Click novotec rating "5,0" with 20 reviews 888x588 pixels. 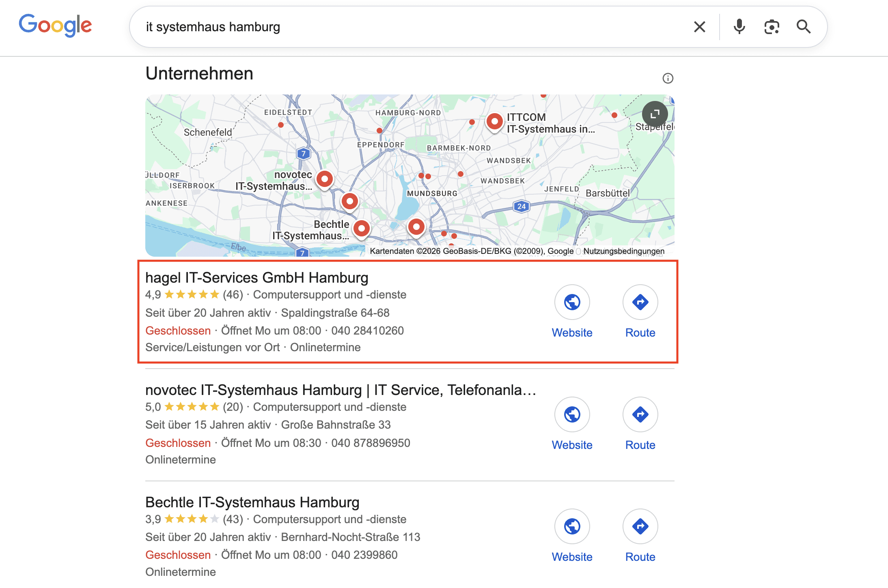(x=194, y=407)
